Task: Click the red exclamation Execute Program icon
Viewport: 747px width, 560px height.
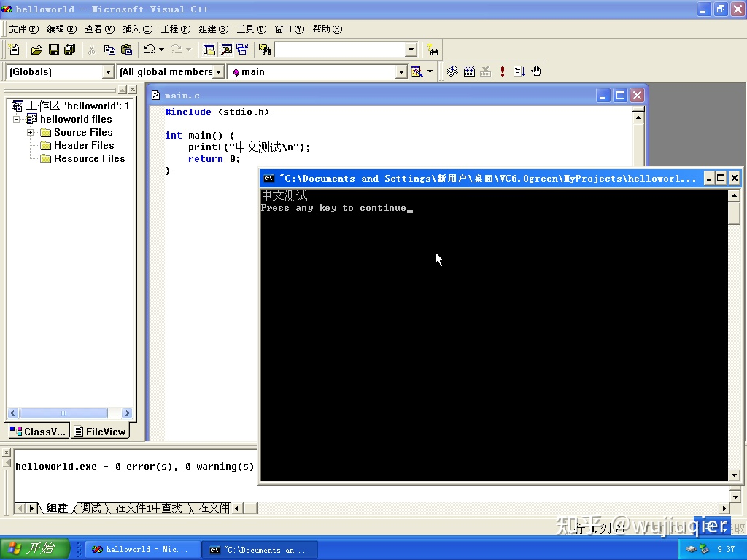Action: tap(502, 71)
